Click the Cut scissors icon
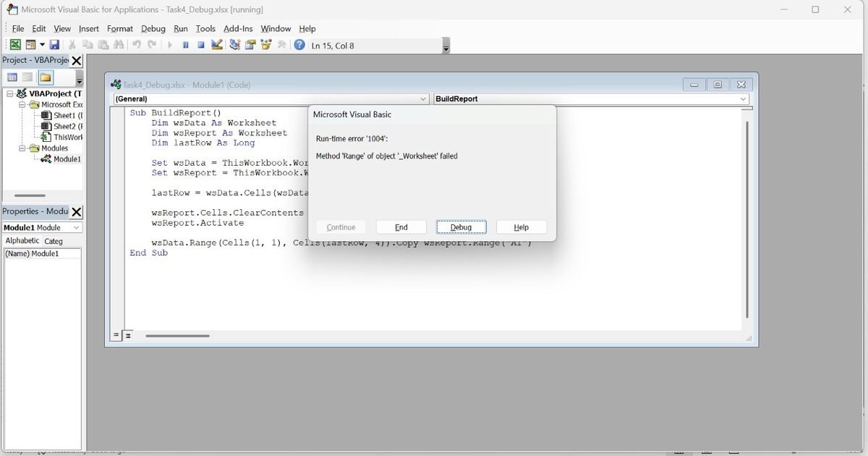 [72, 45]
